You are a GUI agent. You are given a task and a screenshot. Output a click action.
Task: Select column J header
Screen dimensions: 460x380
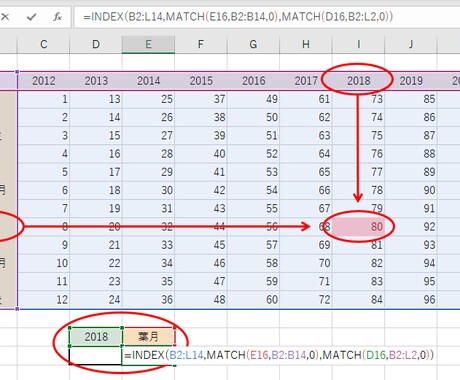[x=411, y=44]
